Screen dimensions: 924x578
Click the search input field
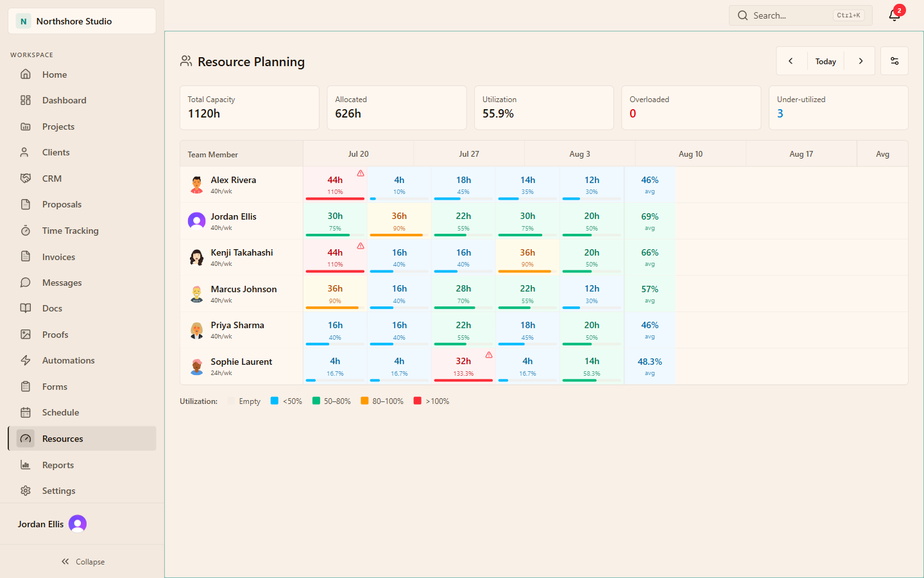[800, 15]
